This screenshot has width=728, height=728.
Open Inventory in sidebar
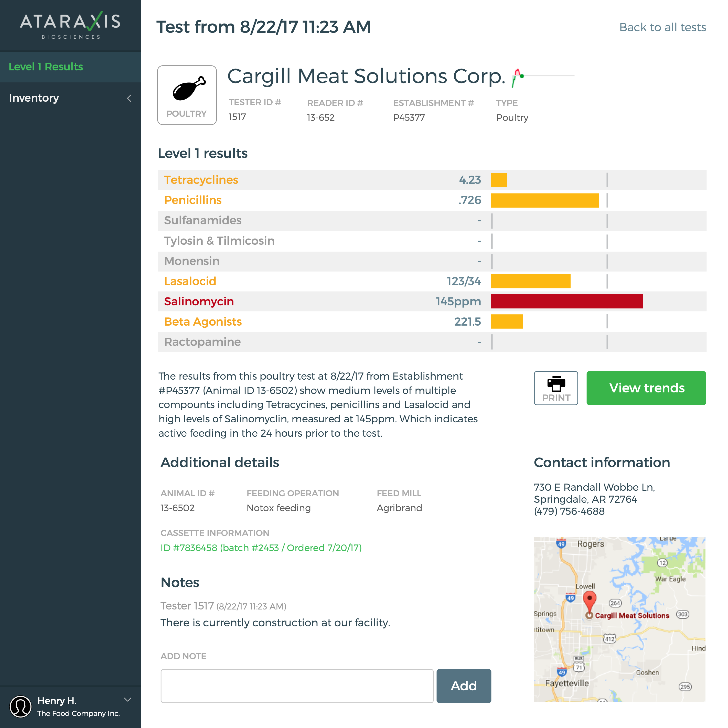pyautogui.click(x=70, y=98)
